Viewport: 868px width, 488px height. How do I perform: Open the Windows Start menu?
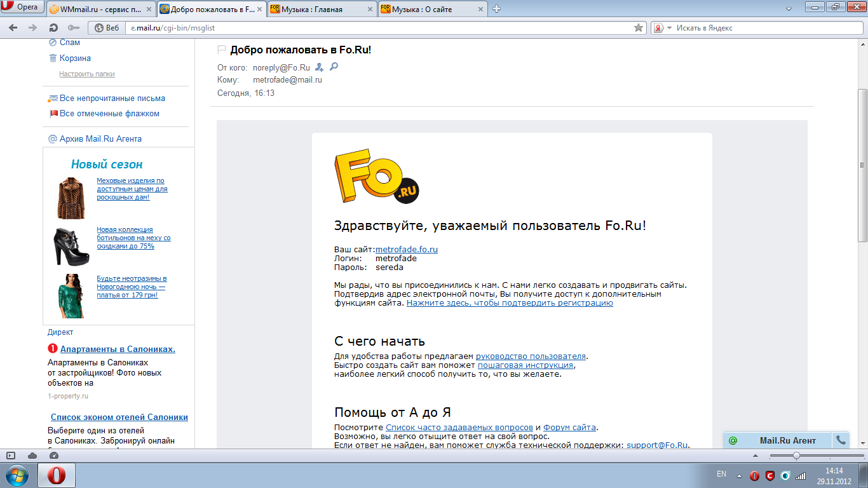(17, 475)
